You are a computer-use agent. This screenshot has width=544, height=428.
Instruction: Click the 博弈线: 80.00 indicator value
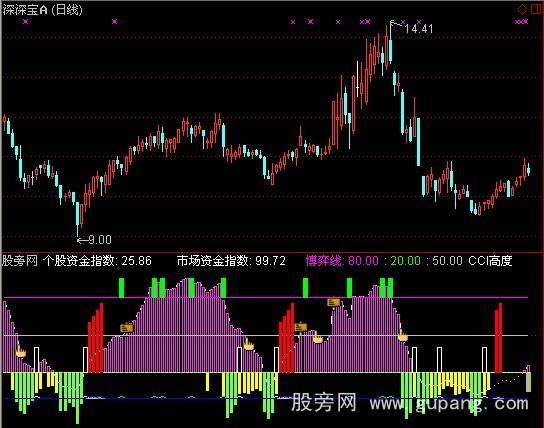(x=342, y=261)
